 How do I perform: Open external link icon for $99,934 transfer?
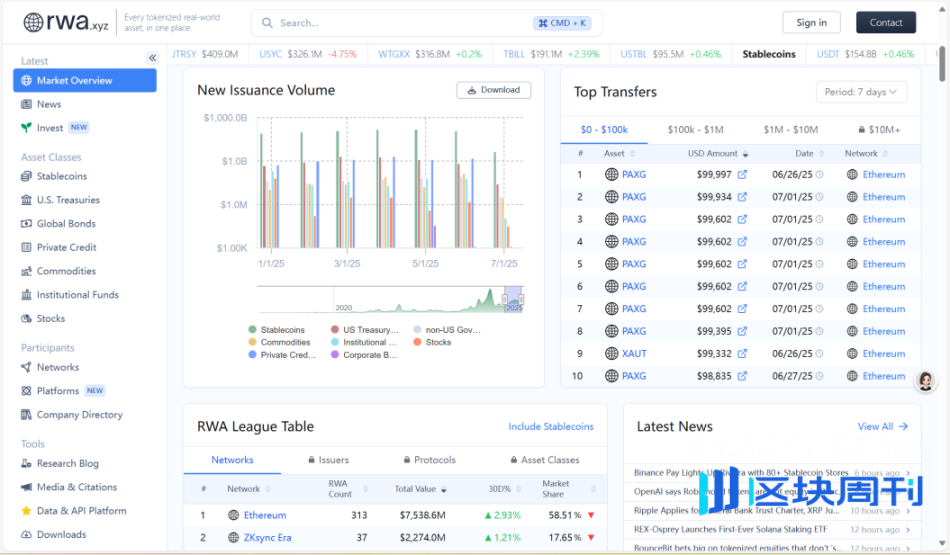point(742,197)
